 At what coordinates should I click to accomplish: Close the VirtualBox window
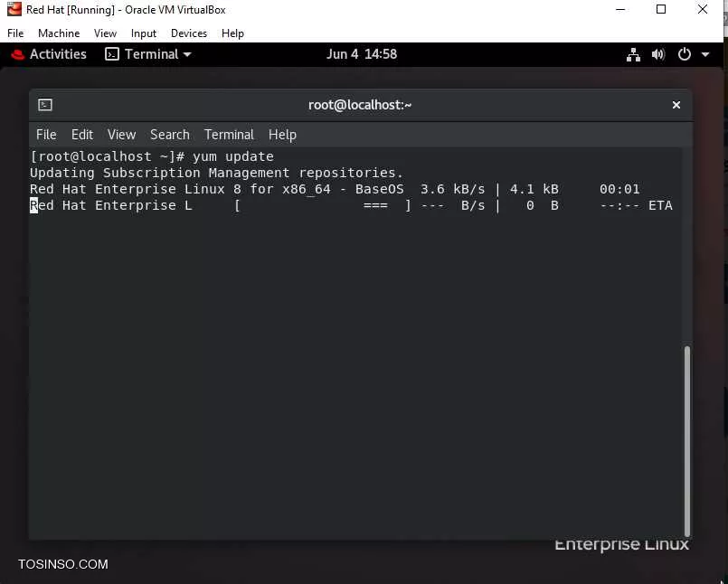click(703, 9)
